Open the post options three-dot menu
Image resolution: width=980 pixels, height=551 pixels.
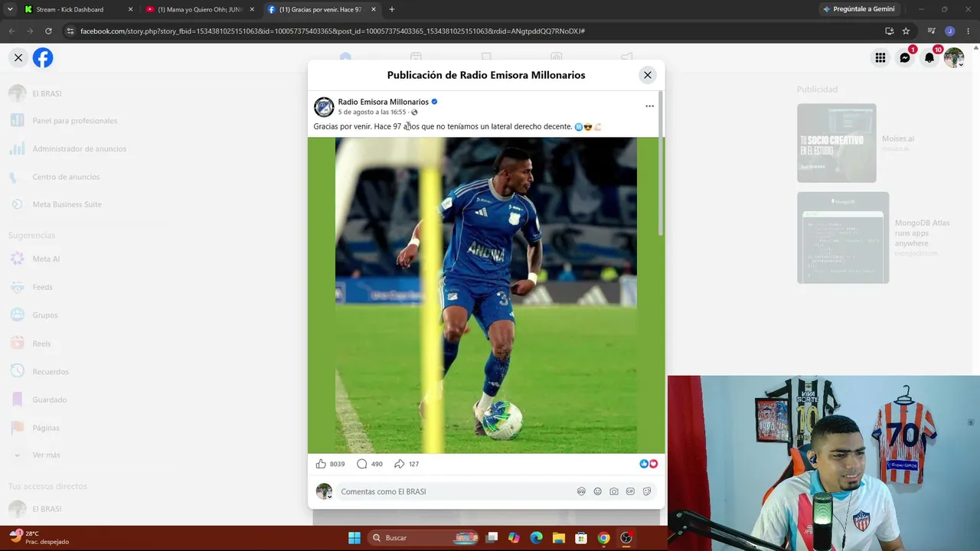coord(649,106)
